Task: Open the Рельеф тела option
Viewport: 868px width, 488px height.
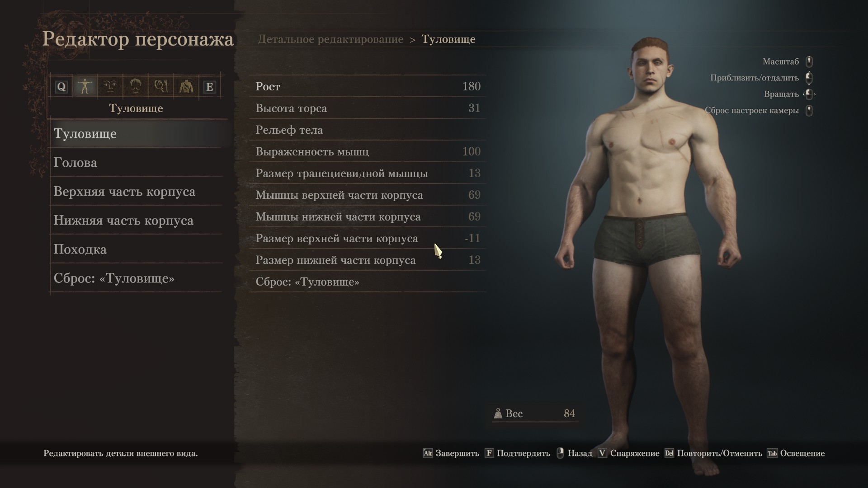Action: point(368,130)
